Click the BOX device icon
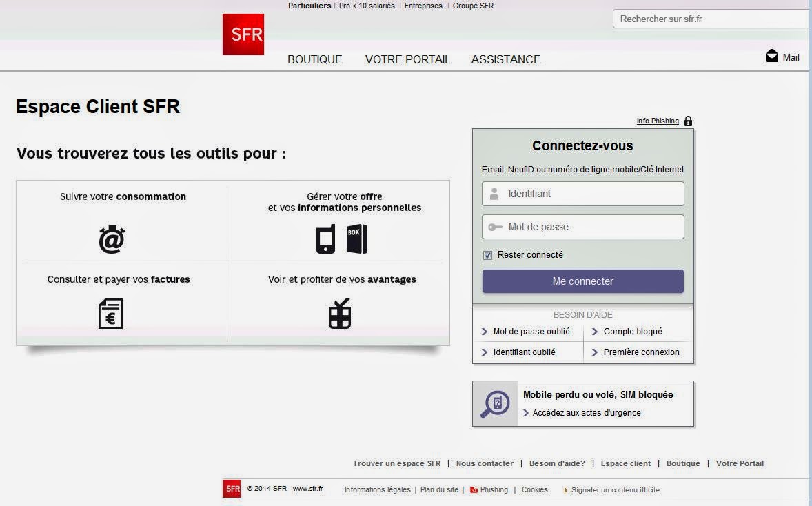Image resolution: width=812 pixels, height=506 pixels. pyautogui.click(x=357, y=239)
